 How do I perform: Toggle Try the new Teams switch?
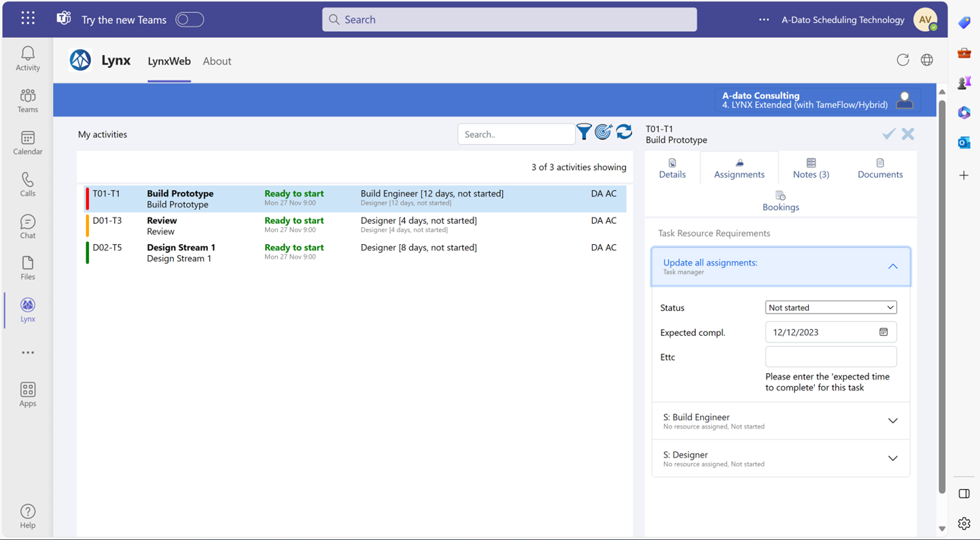coord(190,20)
